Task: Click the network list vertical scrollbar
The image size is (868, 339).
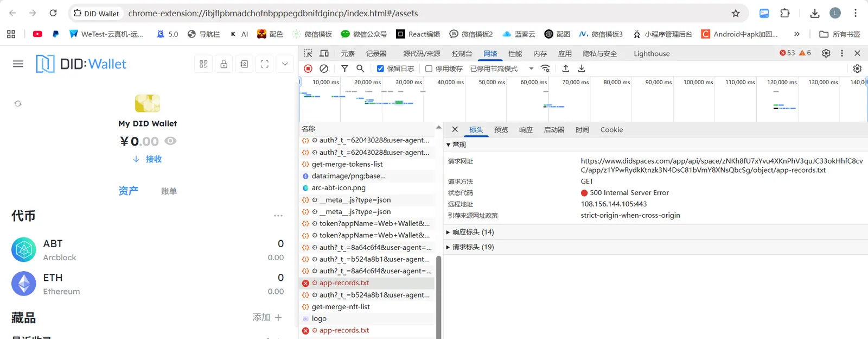Action: pyautogui.click(x=438, y=296)
